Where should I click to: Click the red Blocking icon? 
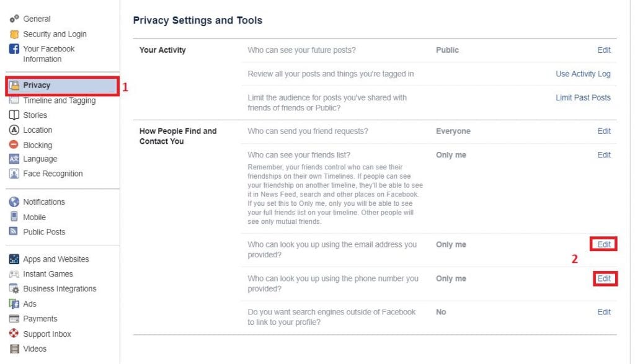point(14,145)
